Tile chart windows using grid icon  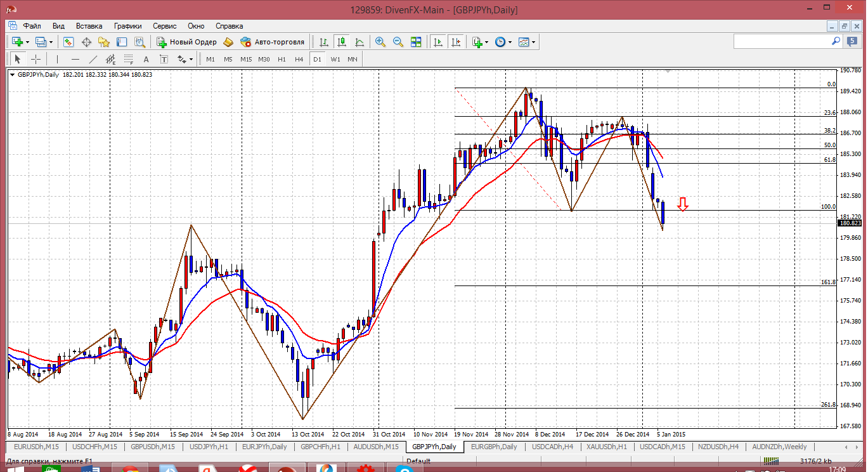pyautogui.click(x=416, y=42)
